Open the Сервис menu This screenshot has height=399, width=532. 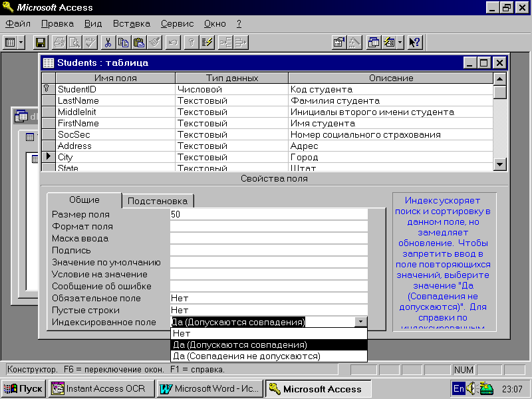(x=177, y=24)
